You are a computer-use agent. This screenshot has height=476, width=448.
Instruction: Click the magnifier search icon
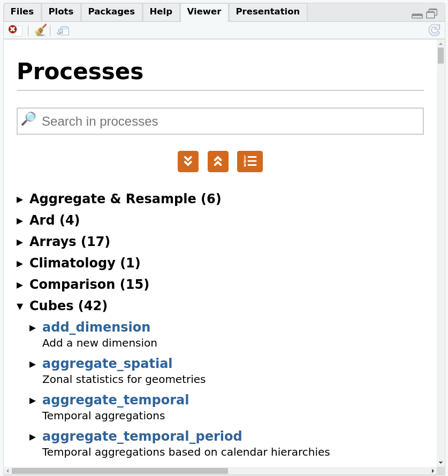click(x=28, y=119)
